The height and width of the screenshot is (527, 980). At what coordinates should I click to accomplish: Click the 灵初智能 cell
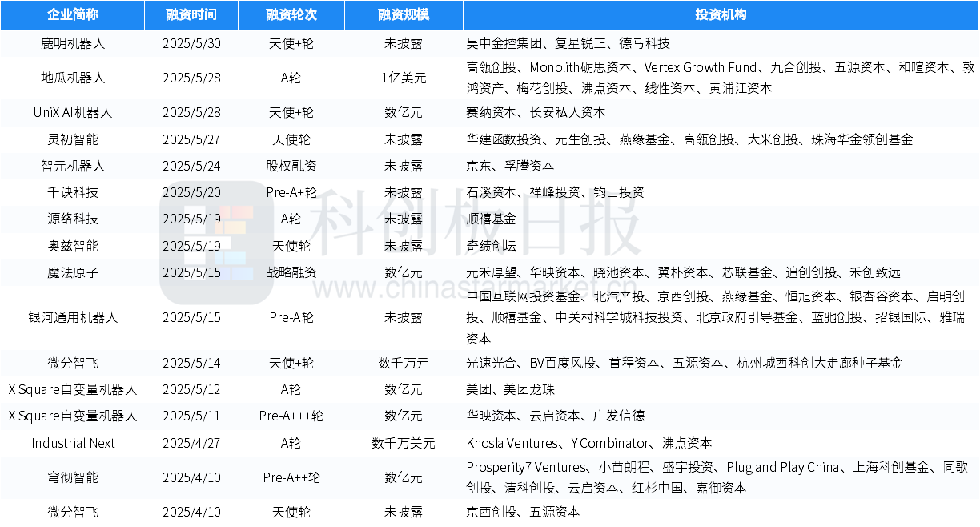(72, 139)
